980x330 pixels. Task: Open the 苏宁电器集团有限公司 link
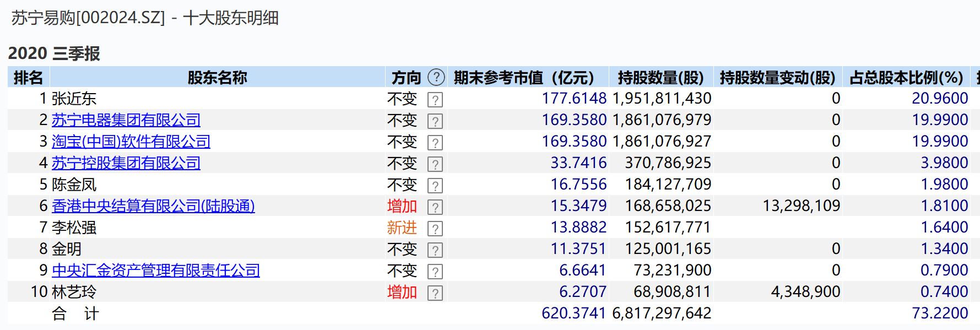126,120
